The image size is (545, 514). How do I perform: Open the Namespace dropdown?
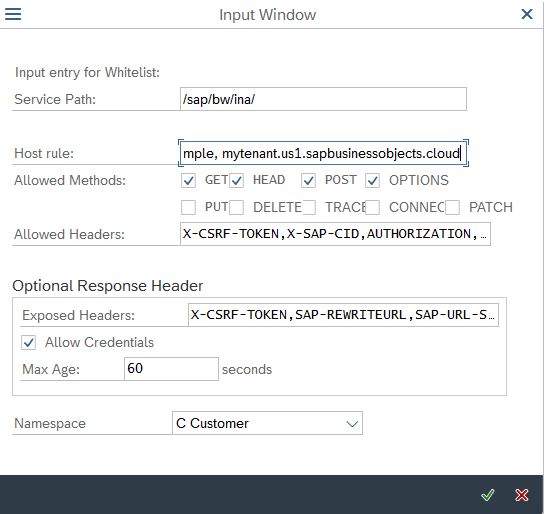tap(267, 423)
